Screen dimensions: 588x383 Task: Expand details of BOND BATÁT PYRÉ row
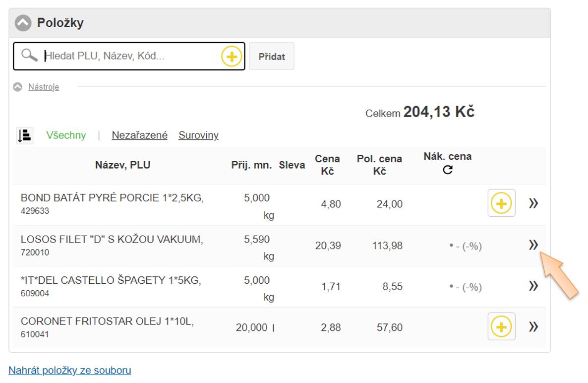tap(533, 203)
